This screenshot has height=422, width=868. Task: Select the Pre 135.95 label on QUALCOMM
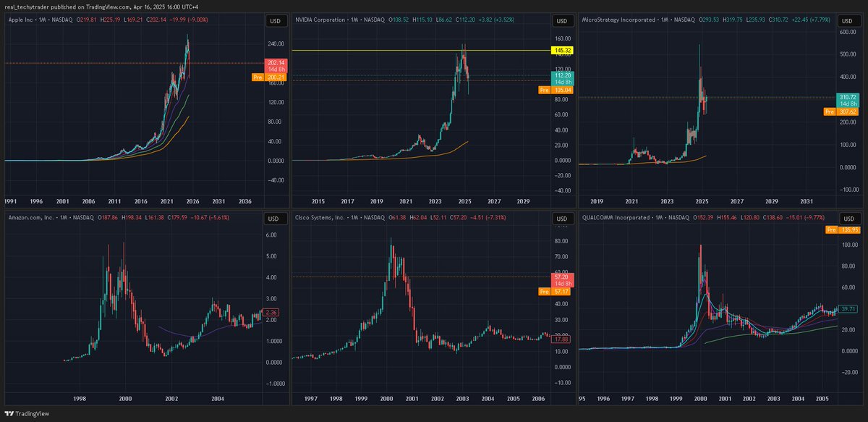click(x=842, y=230)
